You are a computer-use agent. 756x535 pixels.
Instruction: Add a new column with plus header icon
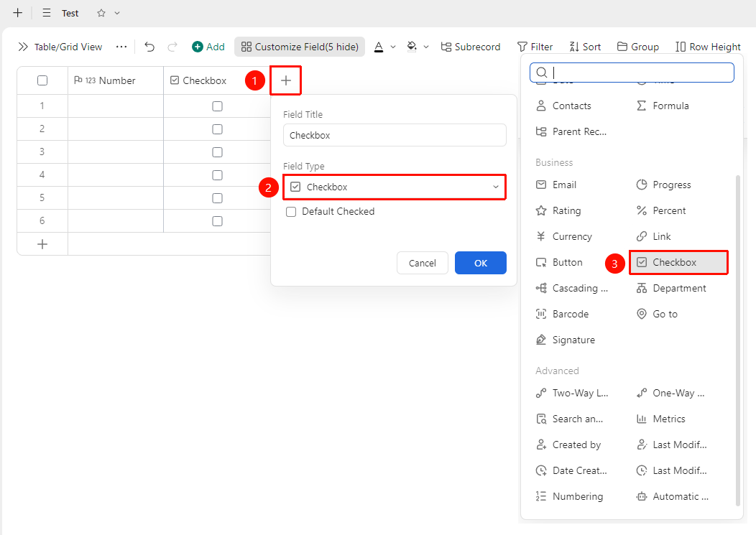point(286,80)
